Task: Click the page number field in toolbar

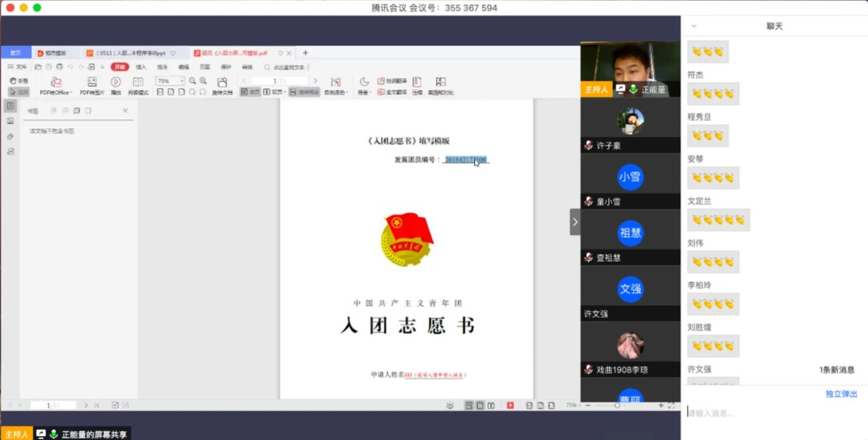Action: coord(279,81)
